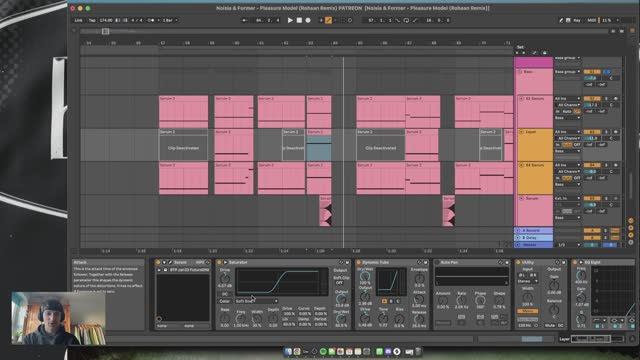Fold the Bass group track header

[x=520, y=72]
